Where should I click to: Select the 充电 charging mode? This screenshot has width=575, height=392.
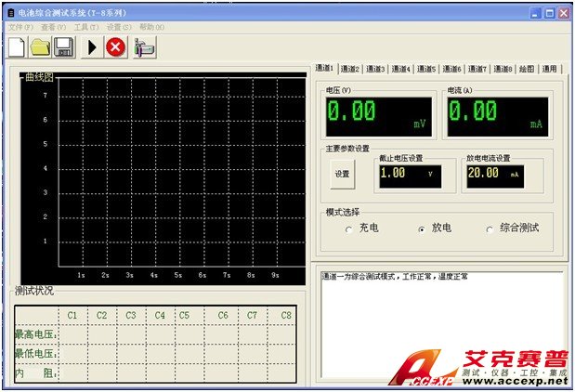tap(348, 229)
